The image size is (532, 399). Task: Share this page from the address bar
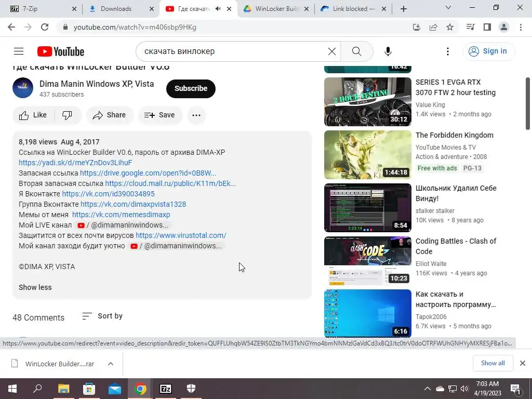(x=433, y=27)
